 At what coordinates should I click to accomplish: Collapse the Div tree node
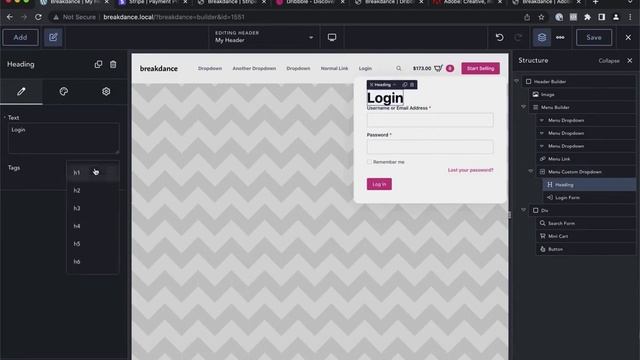click(x=524, y=211)
